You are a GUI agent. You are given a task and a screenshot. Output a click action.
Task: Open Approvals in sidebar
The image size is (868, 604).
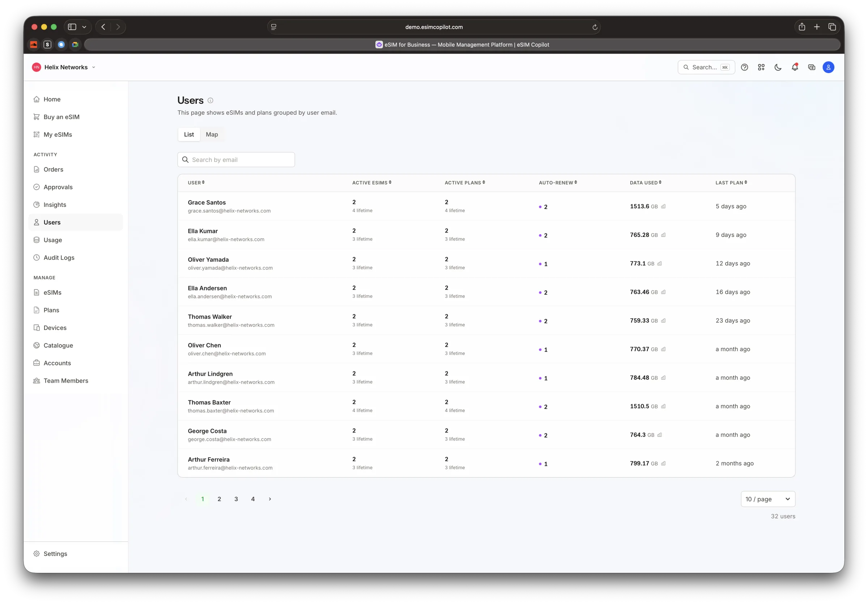(76, 187)
